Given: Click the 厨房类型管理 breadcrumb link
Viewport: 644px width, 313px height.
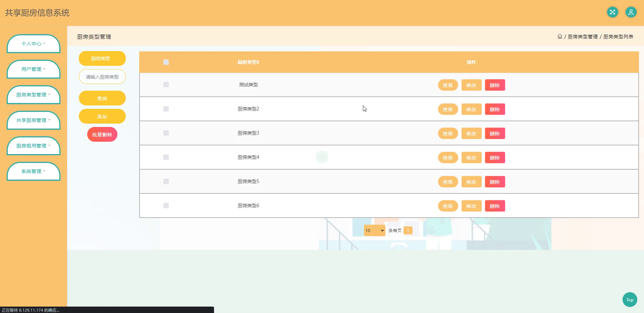Looking at the screenshot, I should [583, 37].
